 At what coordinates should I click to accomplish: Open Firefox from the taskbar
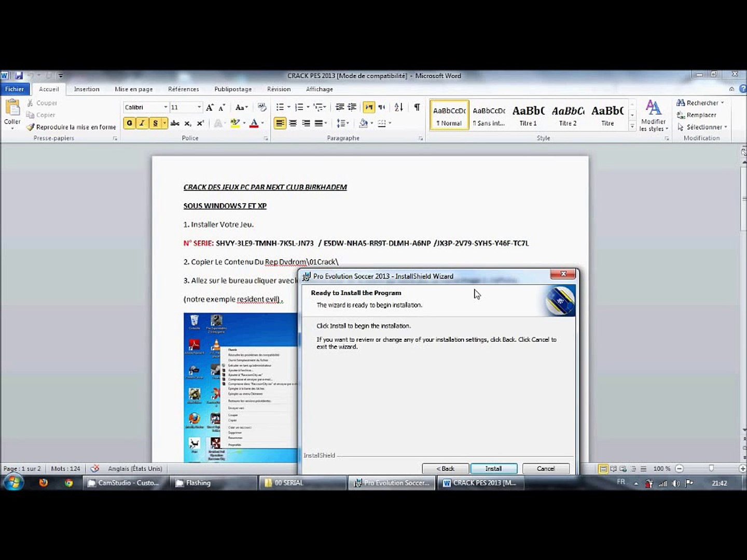tap(44, 483)
